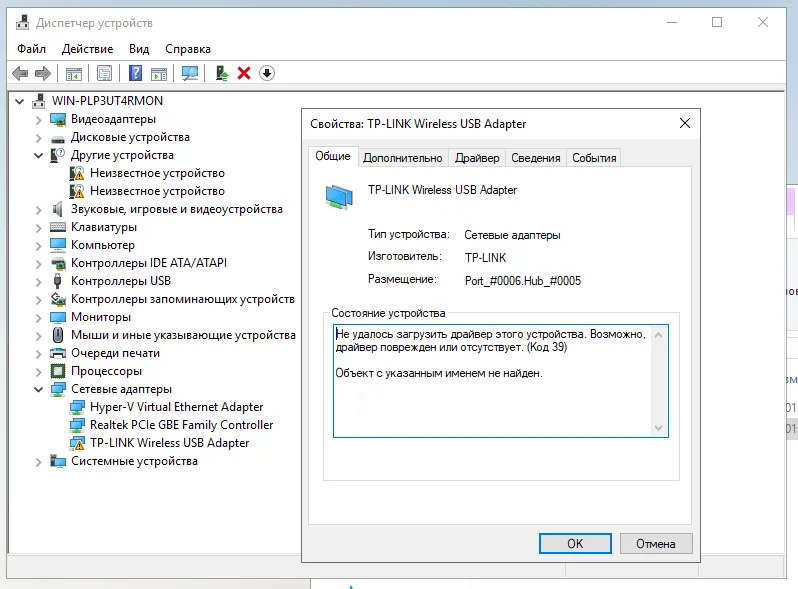The width and height of the screenshot is (798, 589).
Task: Click the Hyper-V Virtual Ethernet Adapter icon
Action: (x=77, y=407)
